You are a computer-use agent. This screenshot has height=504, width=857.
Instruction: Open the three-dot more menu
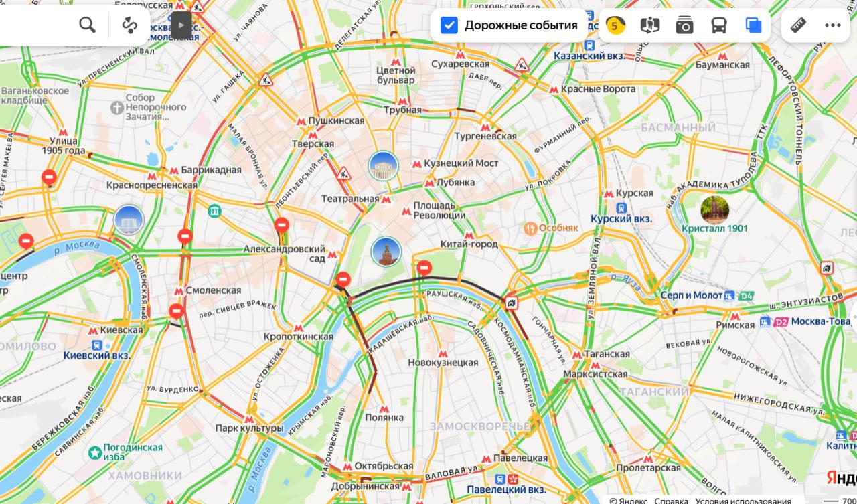[833, 25]
